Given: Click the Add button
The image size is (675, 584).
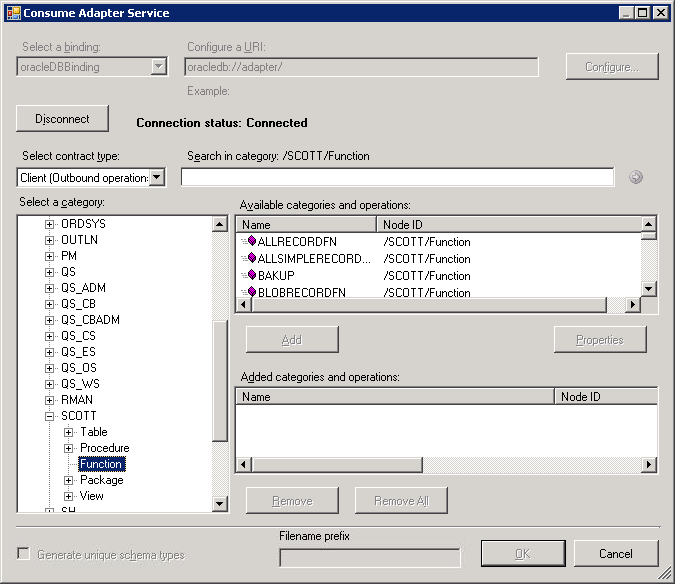Looking at the screenshot, I should (292, 340).
